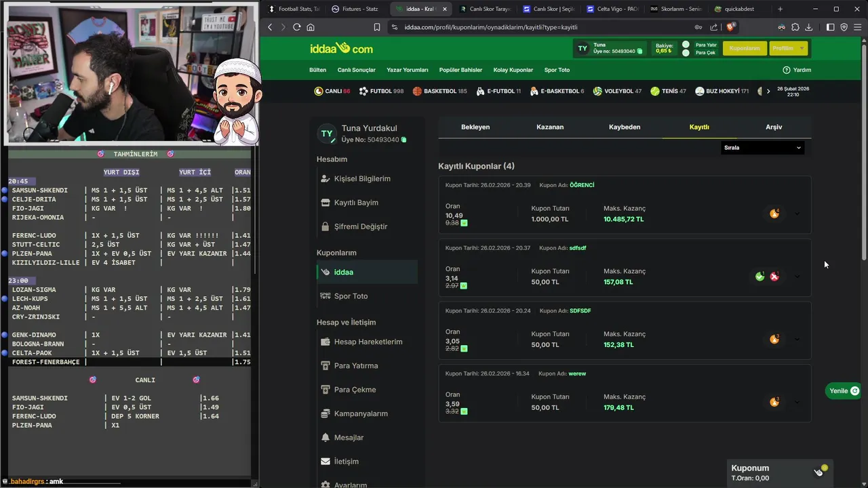The height and width of the screenshot is (488, 868).
Task: Expand the werew coupon details
Action: click(x=797, y=402)
